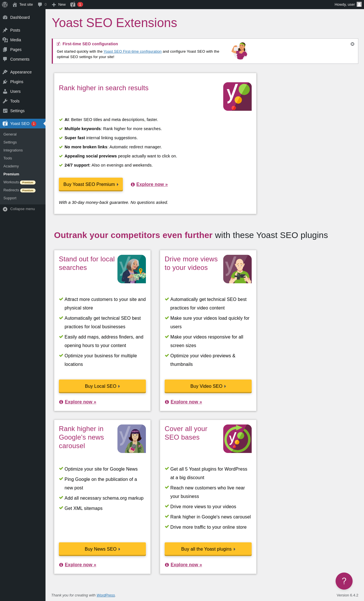
Task: Open Dashboard from sidebar
Action: pyautogui.click(x=23, y=17)
